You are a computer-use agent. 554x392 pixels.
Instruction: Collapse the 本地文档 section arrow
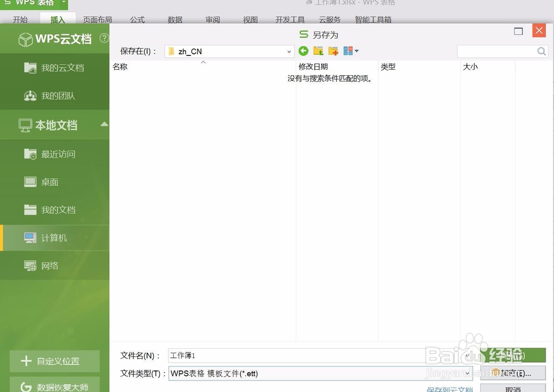(x=104, y=124)
